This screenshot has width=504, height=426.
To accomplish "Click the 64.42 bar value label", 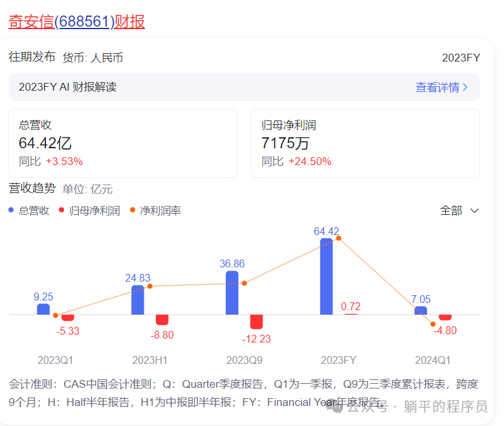I will (x=326, y=231).
